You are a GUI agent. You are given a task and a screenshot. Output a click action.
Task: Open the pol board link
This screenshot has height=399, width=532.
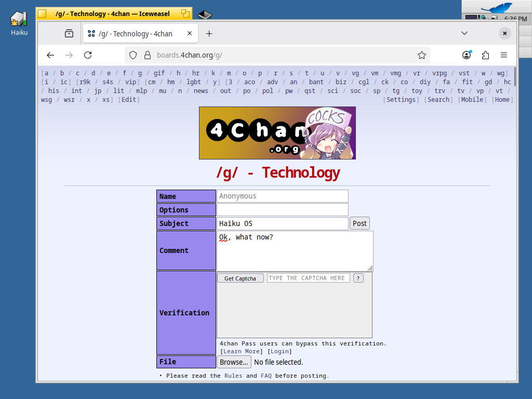click(x=268, y=90)
